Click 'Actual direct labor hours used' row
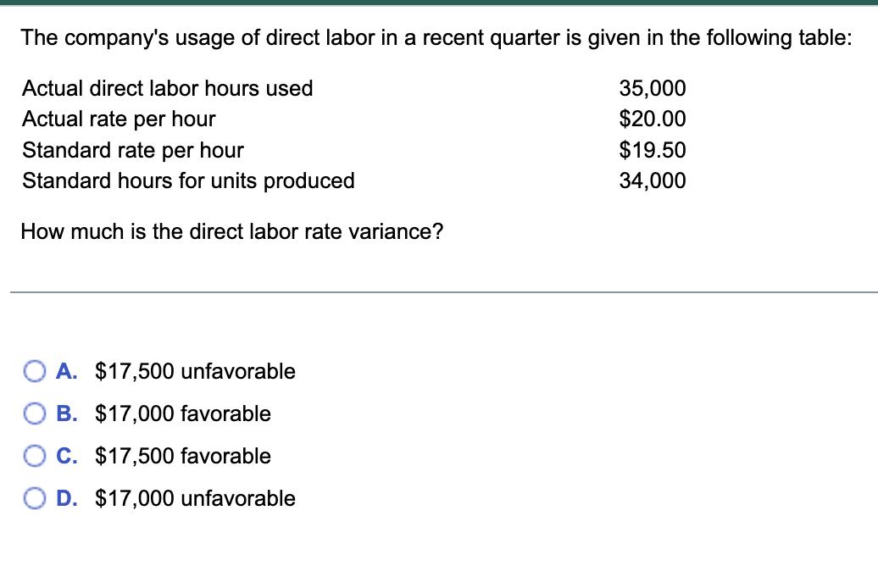 pyautogui.click(x=168, y=88)
